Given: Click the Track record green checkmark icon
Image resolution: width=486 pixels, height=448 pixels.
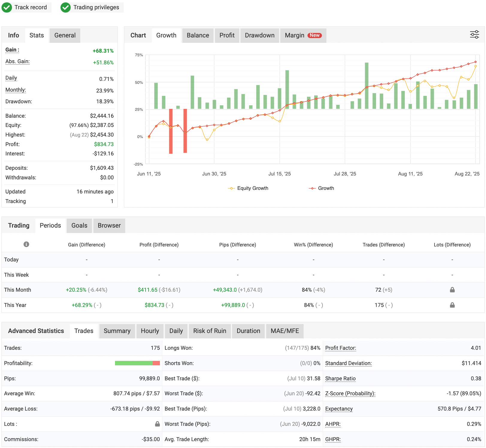Looking at the screenshot, I should pyautogui.click(x=7, y=7).
